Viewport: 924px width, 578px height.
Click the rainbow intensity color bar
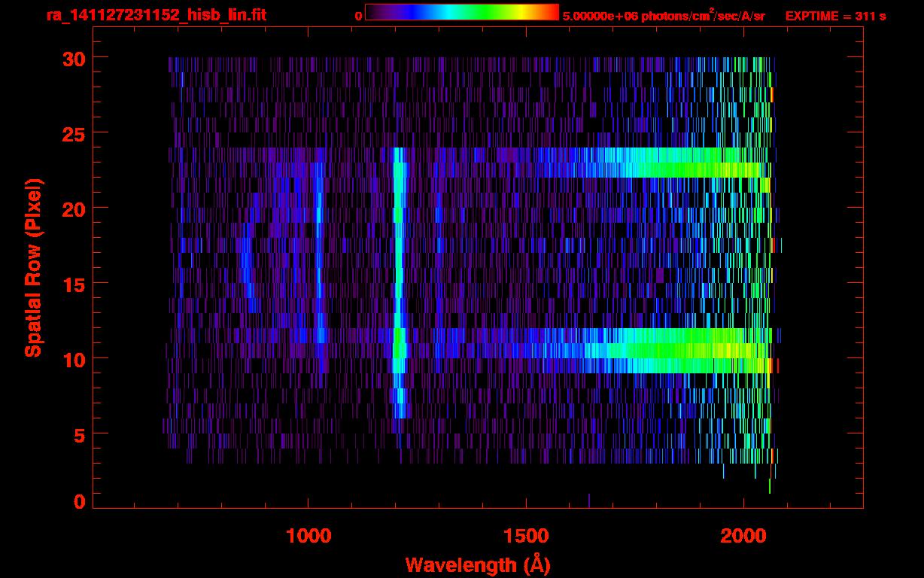coord(462,12)
